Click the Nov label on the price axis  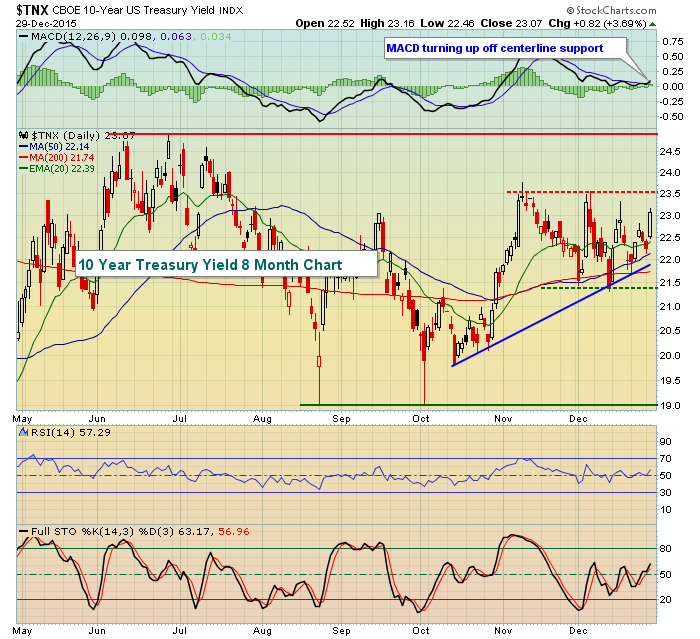coord(503,419)
